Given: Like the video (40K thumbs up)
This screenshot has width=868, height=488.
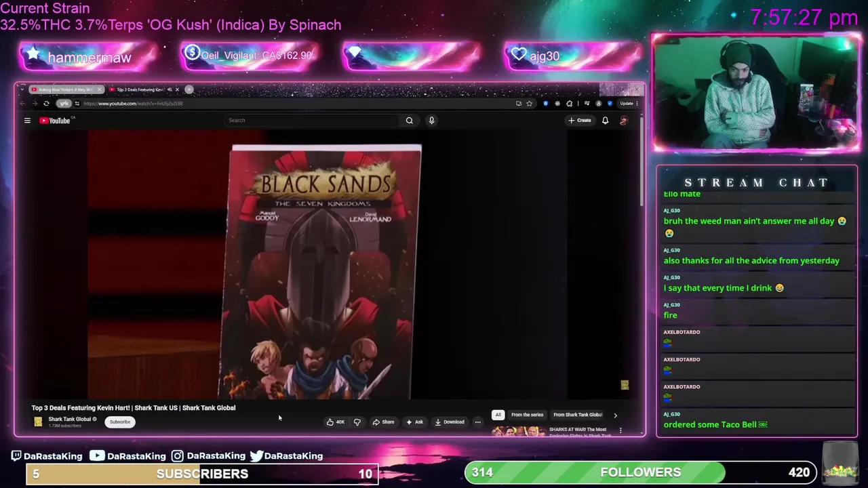Looking at the screenshot, I should tap(336, 422).
